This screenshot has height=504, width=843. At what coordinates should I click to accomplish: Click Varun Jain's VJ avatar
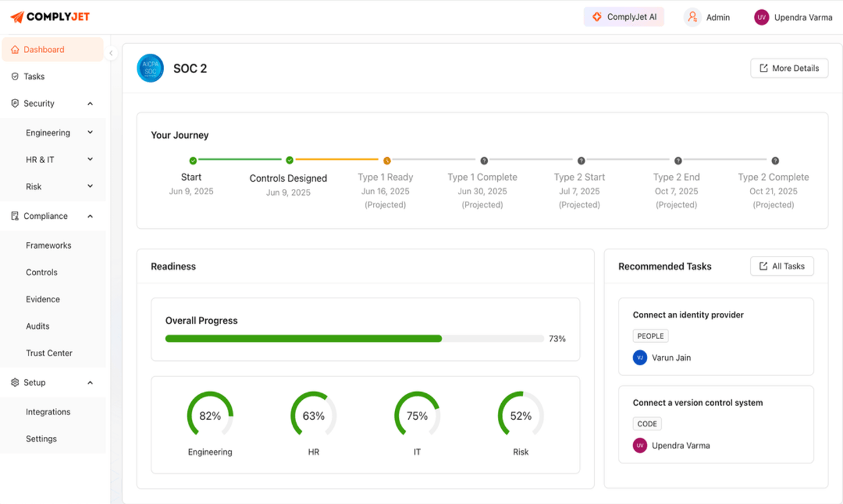click(x=640, y=357)
